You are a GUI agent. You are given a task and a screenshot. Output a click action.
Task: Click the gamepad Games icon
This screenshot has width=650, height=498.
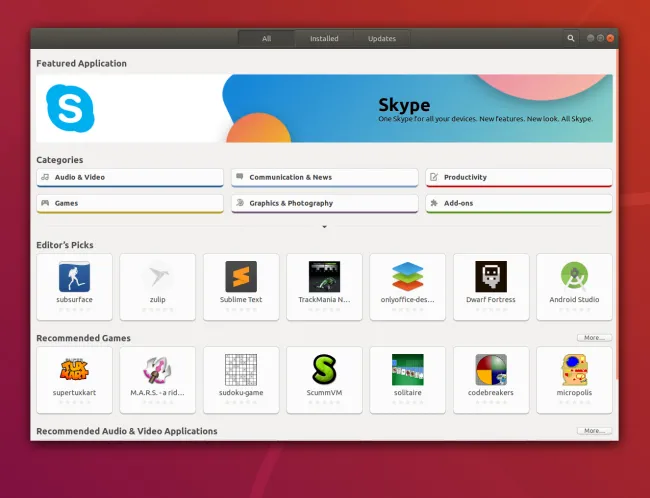coord(45,203)
